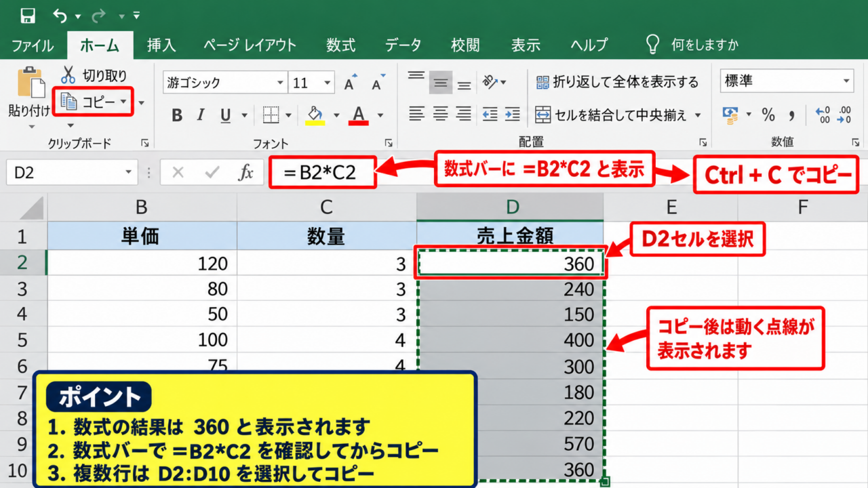
Task: Toggle Bold formatting
Action: [x=177, y=115]
